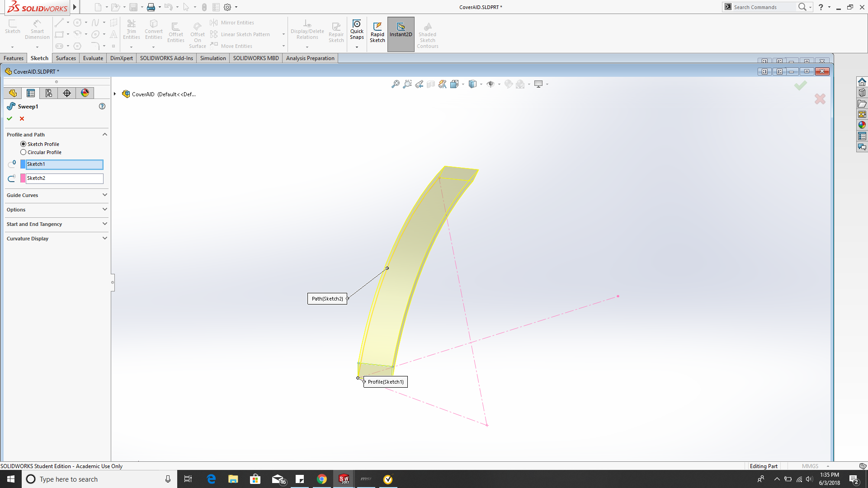Click the Quick Snaps tool icon
868x488 pixels.
point(357,24)
